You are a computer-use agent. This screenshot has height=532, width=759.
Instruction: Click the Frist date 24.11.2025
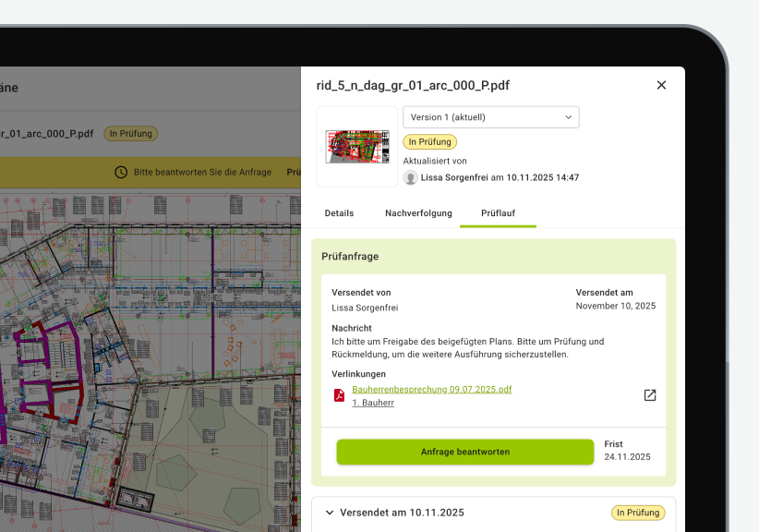[x=627, y=457]
